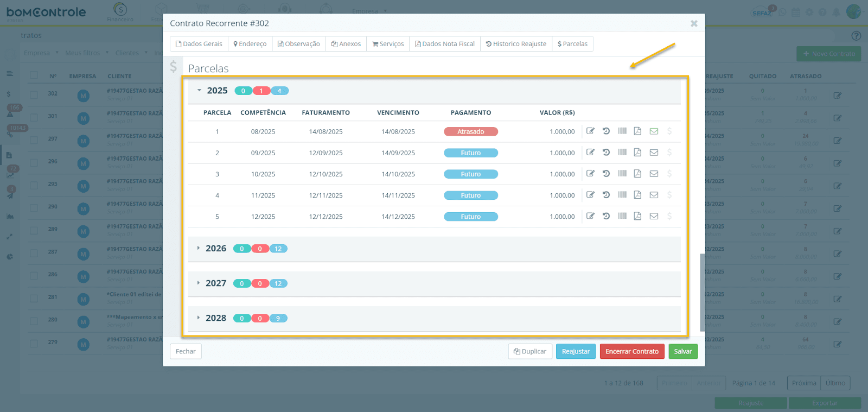Tick checkbox for contract 295 row
868x412 pixels.
coord(34,185)
